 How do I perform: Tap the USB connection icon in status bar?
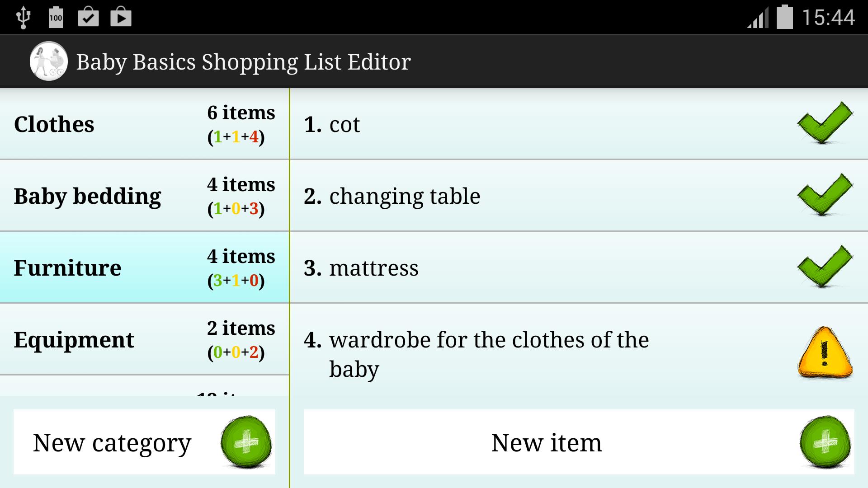click(22, 16)
